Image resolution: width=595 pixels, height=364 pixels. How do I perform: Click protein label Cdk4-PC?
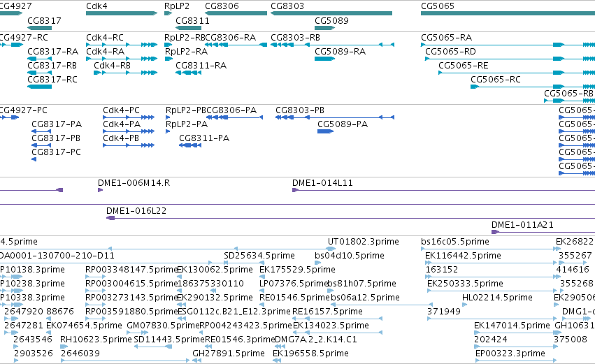(x=122, y=110)
